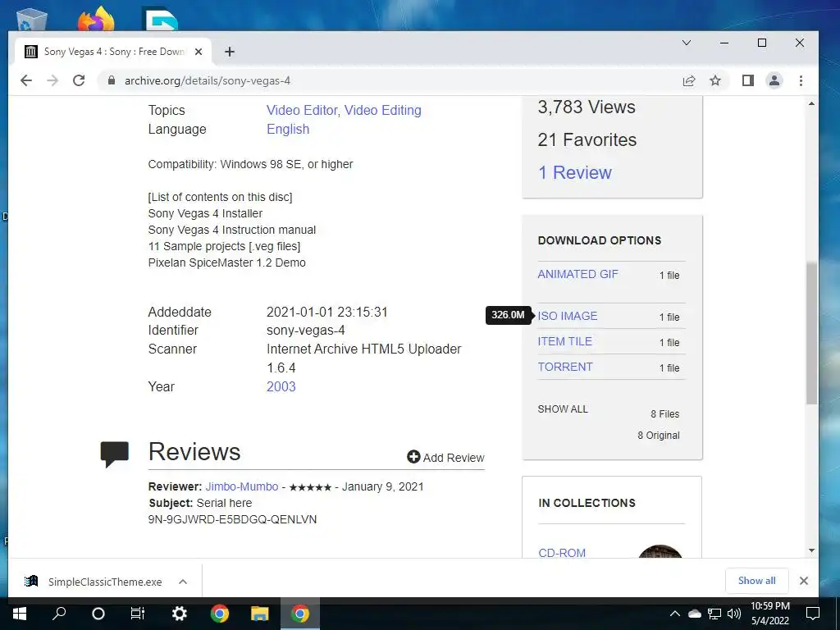The image size is (840, 630).
Task: Open Chrome side panel
Action: (x=748, y=81)
